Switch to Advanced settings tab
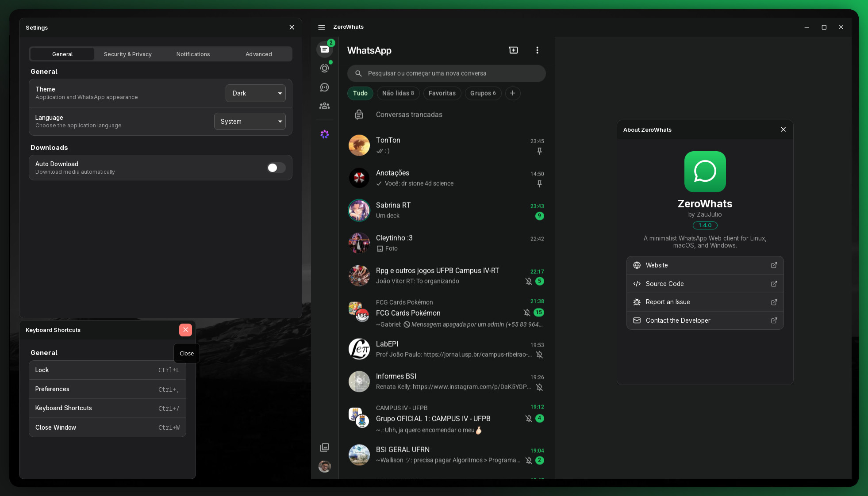This screenshot has width=868, height=496. 259,54
